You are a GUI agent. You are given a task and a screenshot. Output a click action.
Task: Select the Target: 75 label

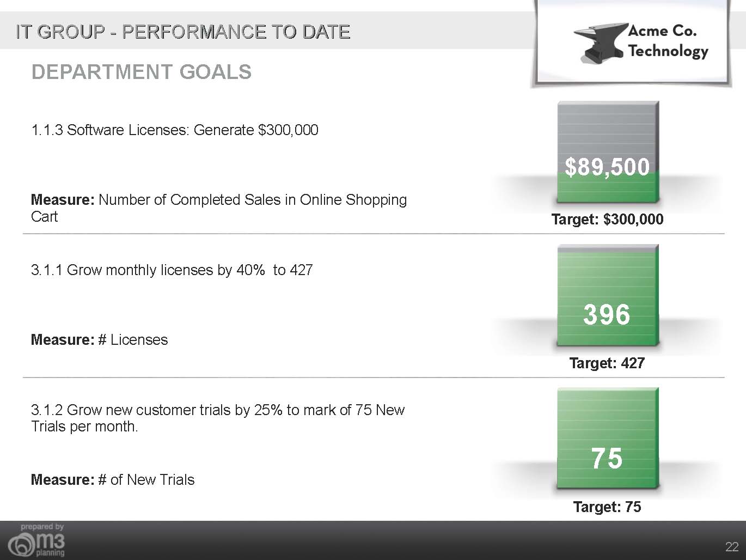[607, 507]
